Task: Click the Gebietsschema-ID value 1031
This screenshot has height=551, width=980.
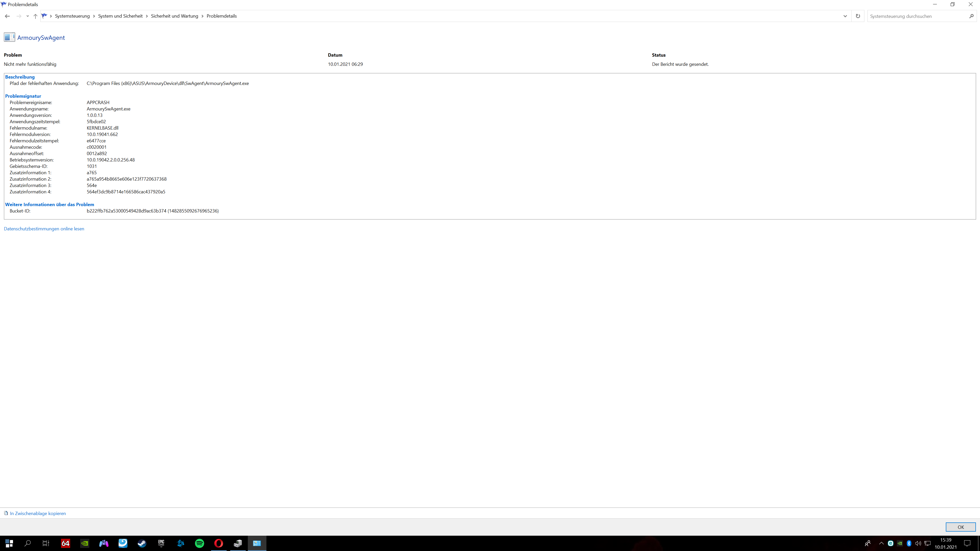Action: point(92,166)
